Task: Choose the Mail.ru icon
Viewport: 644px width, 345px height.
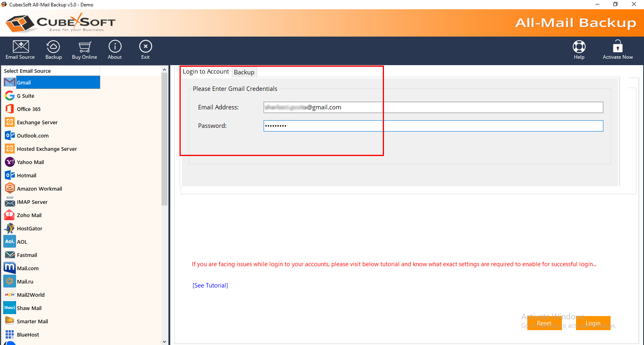Action: 10,281
